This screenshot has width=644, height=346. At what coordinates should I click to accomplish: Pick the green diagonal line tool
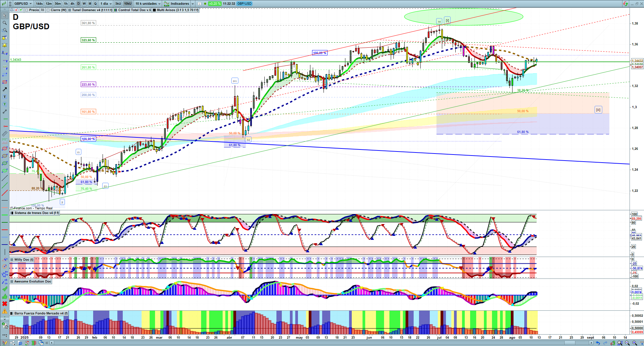pos(5,185)
